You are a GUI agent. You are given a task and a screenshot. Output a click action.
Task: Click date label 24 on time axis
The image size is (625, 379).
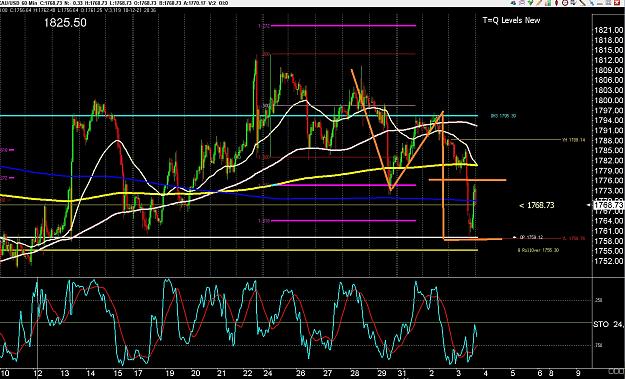268,373
